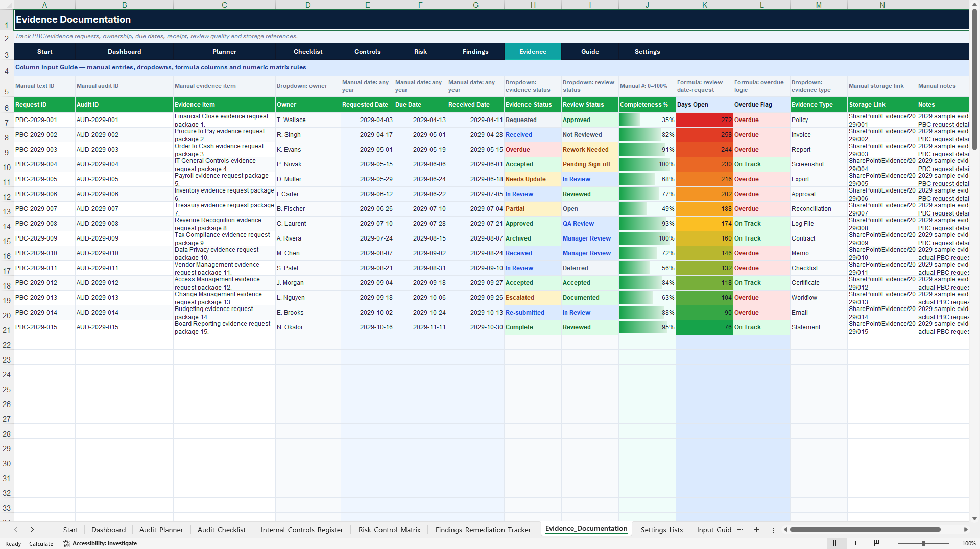Viewport: 980px width, 549px height.
Task: Select the Completeness % header cell
Action: 647,105
